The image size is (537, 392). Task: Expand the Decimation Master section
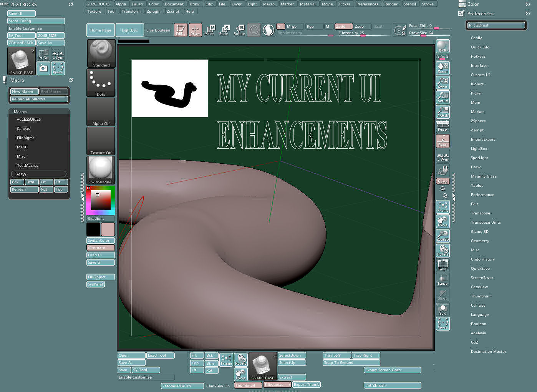488,351
